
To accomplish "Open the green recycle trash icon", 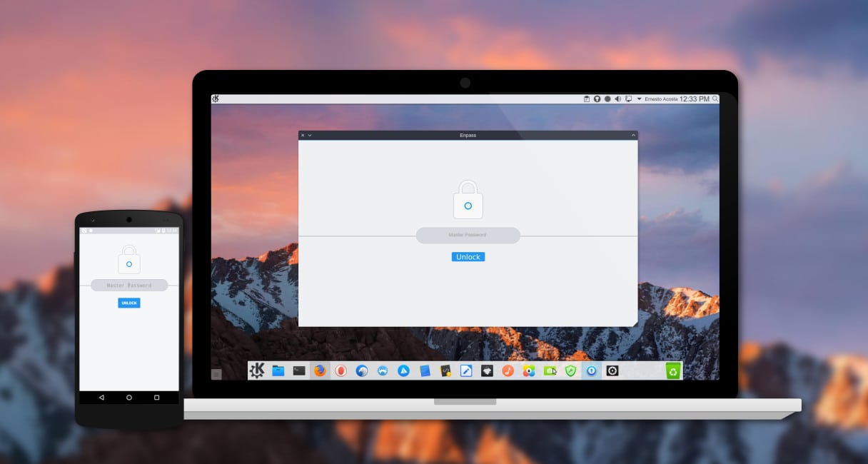I will tap(672, 370).
